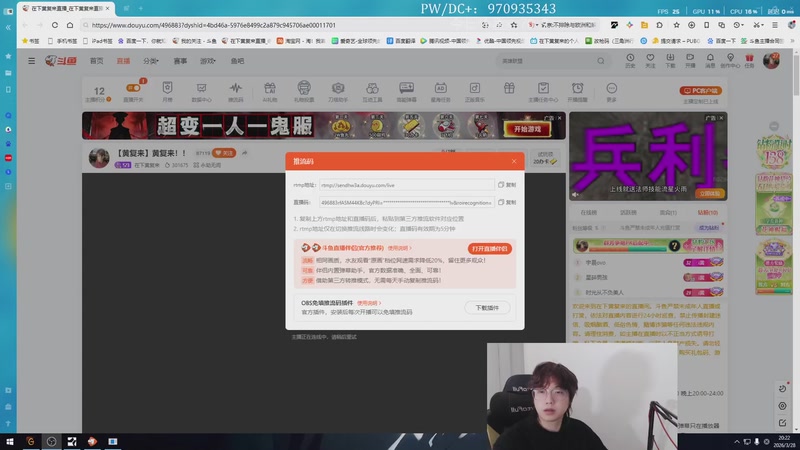Mute the side ad video
Image resolution: width=800 pixels, height=450 pixels.
tap(576, 194)
